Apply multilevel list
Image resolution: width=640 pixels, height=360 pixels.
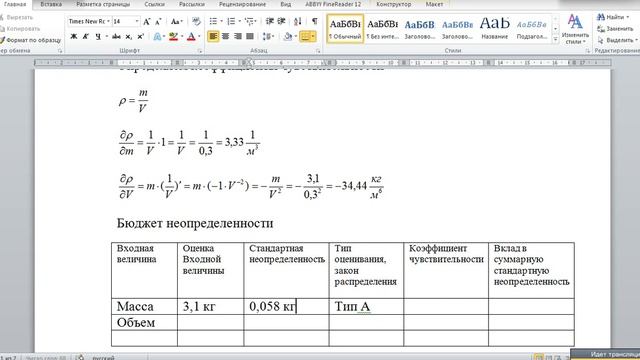pyautogui.click(x=249, y=21)
